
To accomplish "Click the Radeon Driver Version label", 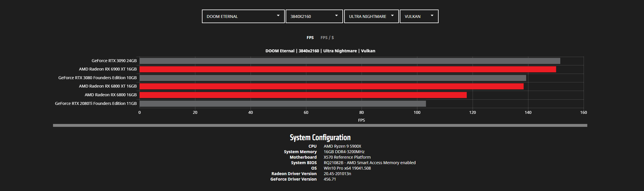I will click(x=294, y=174).
